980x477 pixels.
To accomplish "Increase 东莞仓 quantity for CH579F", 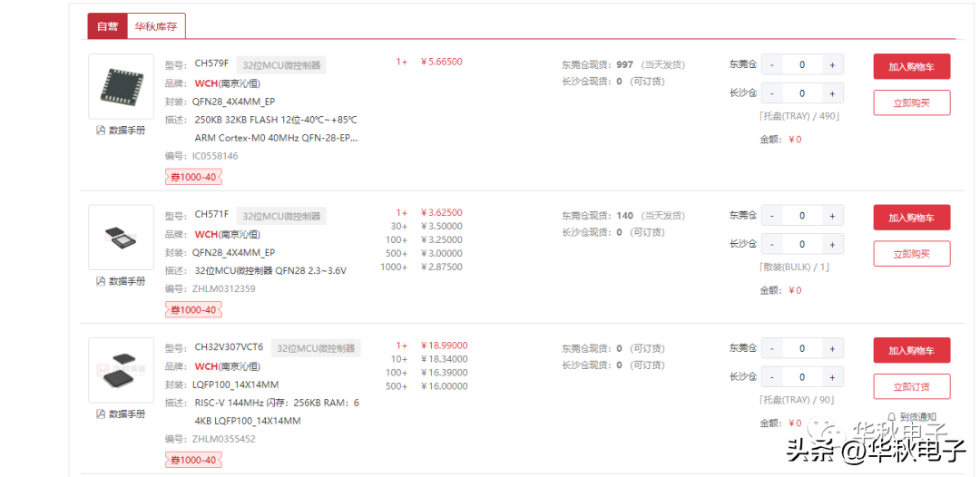I will click(x=832, y=64).
